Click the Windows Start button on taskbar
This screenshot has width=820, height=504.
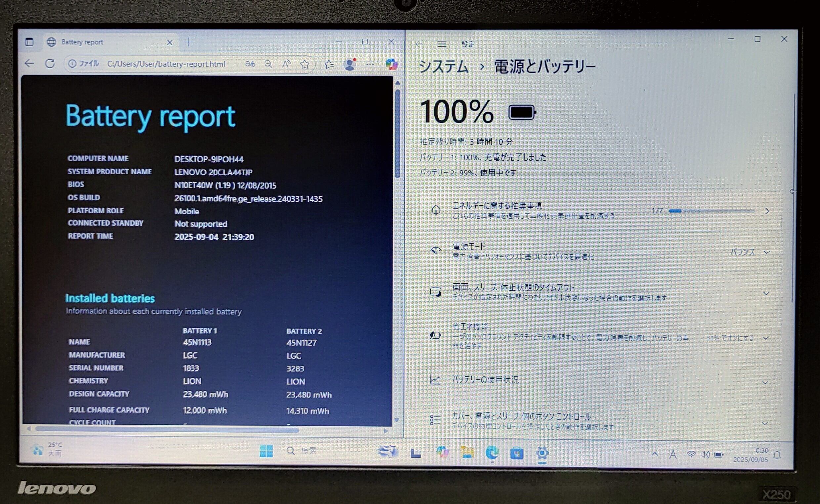(266, 451)
